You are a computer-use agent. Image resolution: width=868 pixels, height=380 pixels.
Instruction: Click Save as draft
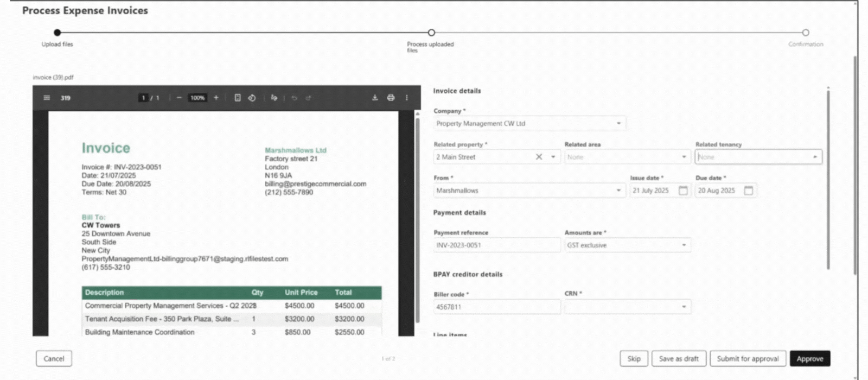[x=679, y=358]
